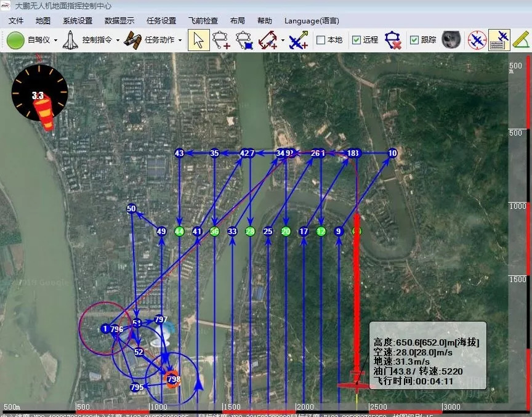Click the green 自驾仪 status button
Screen dimensions: 532x417
[x=16, y=40]
